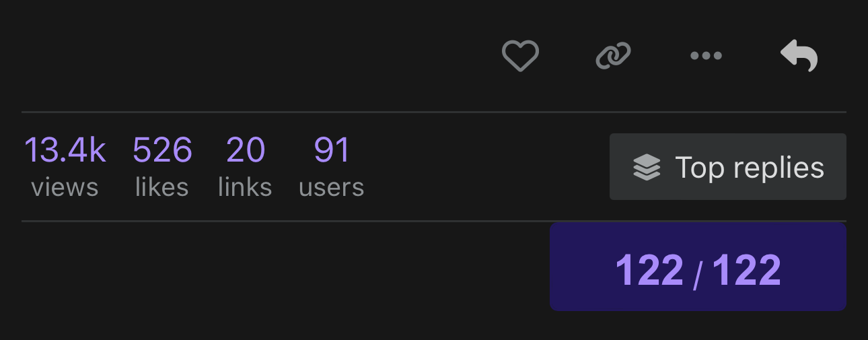Click the "likes" label under 526

(162, 187)
